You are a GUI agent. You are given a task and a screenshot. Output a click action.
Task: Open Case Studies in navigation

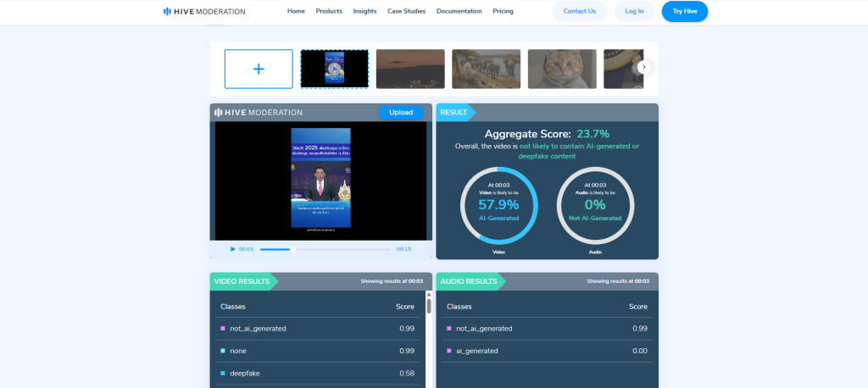(x=407, y=12)
